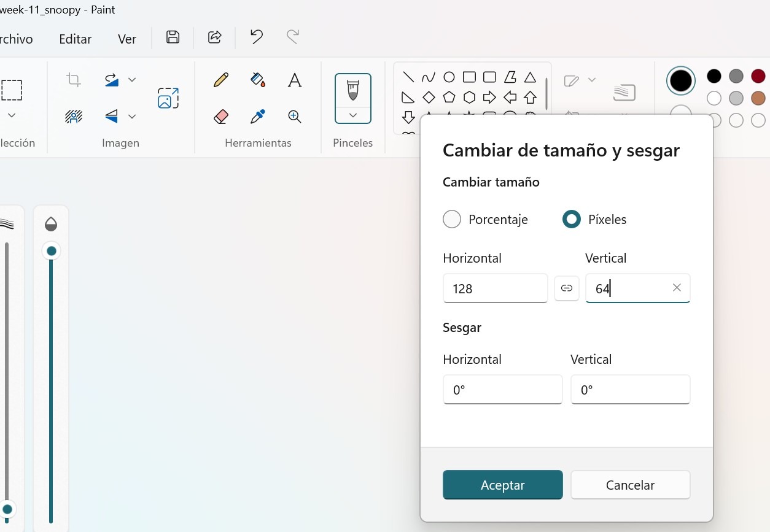The width and height of the screenshot is (770, 532).
Task: Click the save icon
Action: click(x=173, y=37)
